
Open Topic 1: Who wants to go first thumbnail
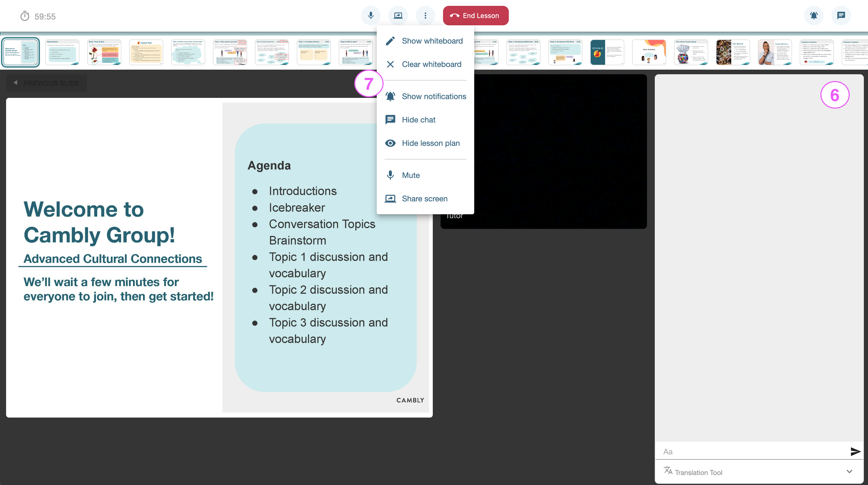230,53
